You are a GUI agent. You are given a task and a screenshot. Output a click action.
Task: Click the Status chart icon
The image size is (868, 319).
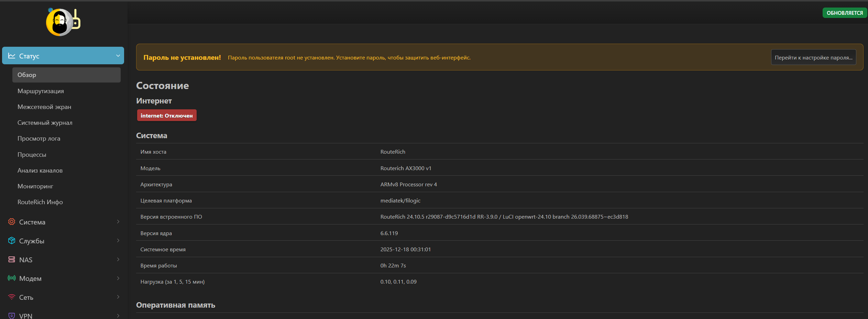12,56
